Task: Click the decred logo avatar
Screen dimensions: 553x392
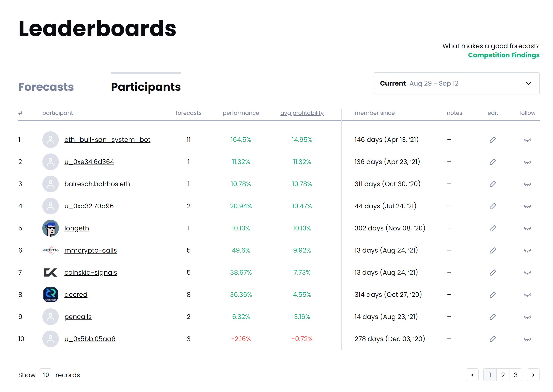Action: pyautogui.click(x=50, y=295)
